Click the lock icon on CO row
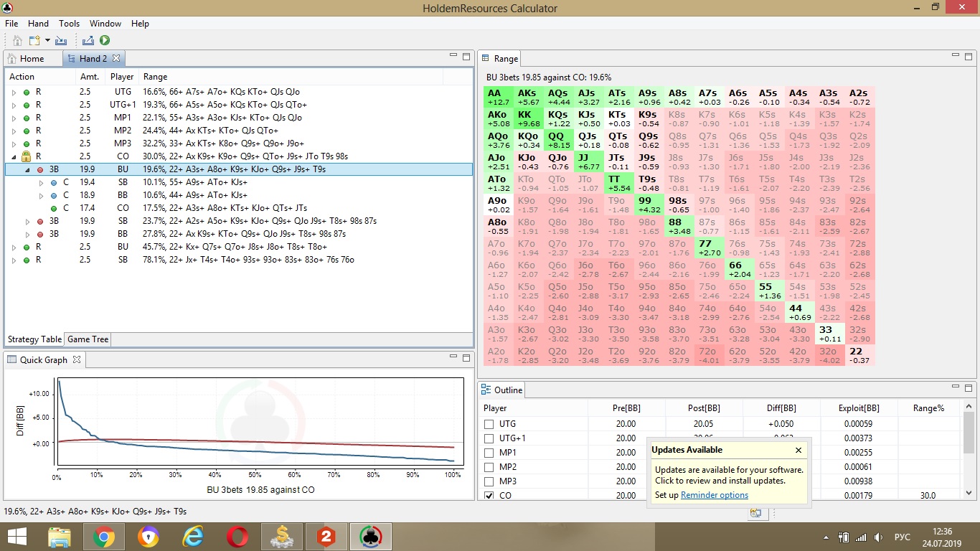This screenshot has width=980, height=551. point(27,156)
